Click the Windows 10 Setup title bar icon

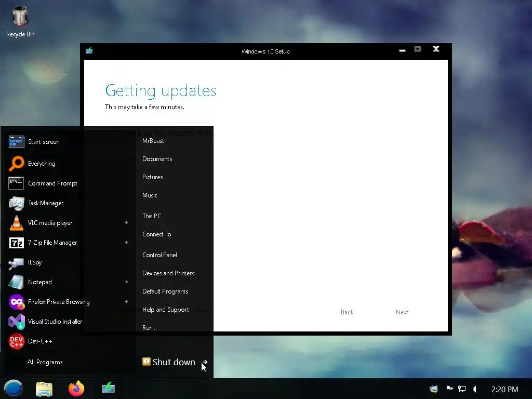click(89, 50)
